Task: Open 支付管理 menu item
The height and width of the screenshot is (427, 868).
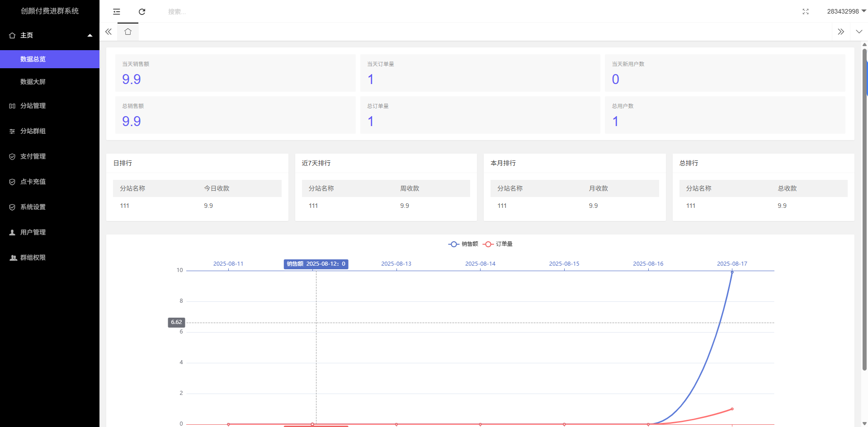Action: [x=33, y=156]
